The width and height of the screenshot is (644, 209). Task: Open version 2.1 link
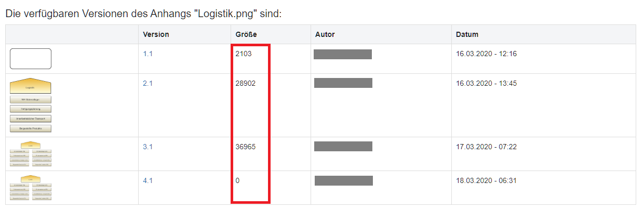pyautogui.click(x=147, y=83)
